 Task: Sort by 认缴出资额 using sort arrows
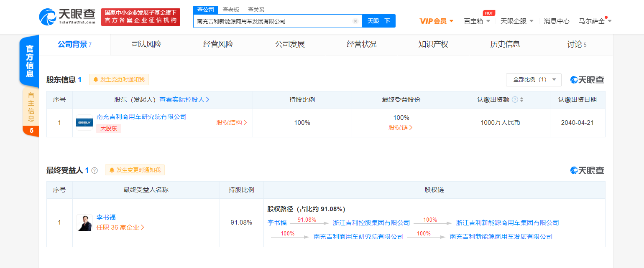pos(521,100)
